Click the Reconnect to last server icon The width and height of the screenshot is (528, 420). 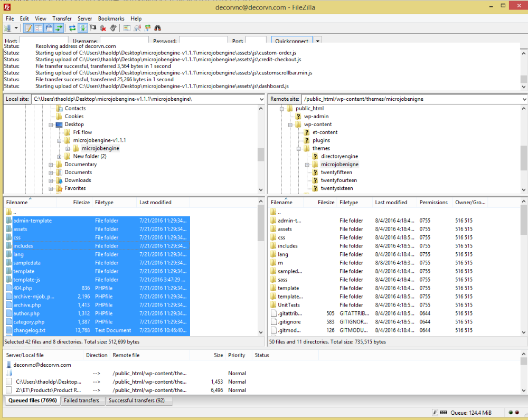(x=113, y=28)
